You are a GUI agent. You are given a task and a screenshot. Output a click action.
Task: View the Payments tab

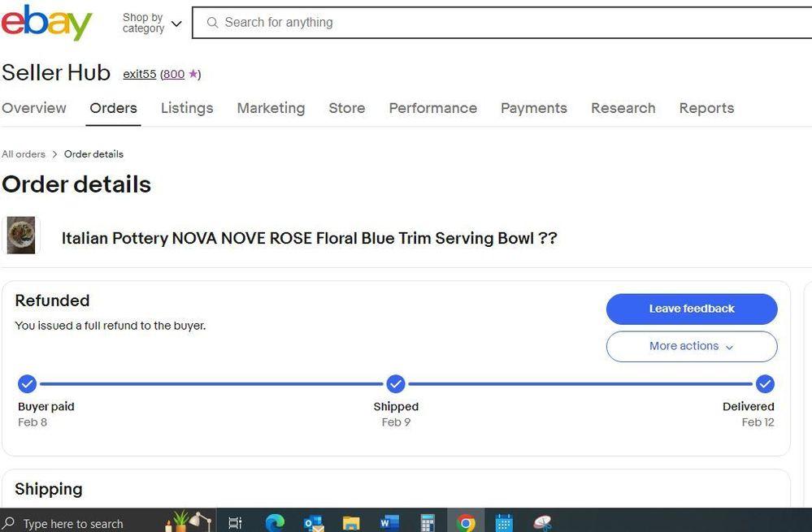pyautogui.click(x=534, y=108)
